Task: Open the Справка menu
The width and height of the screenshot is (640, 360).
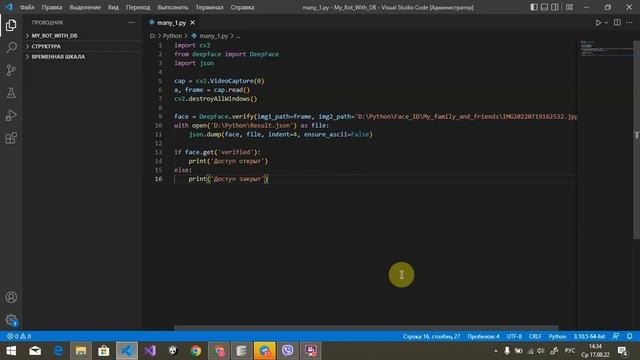Action: [x=242, y=7]
